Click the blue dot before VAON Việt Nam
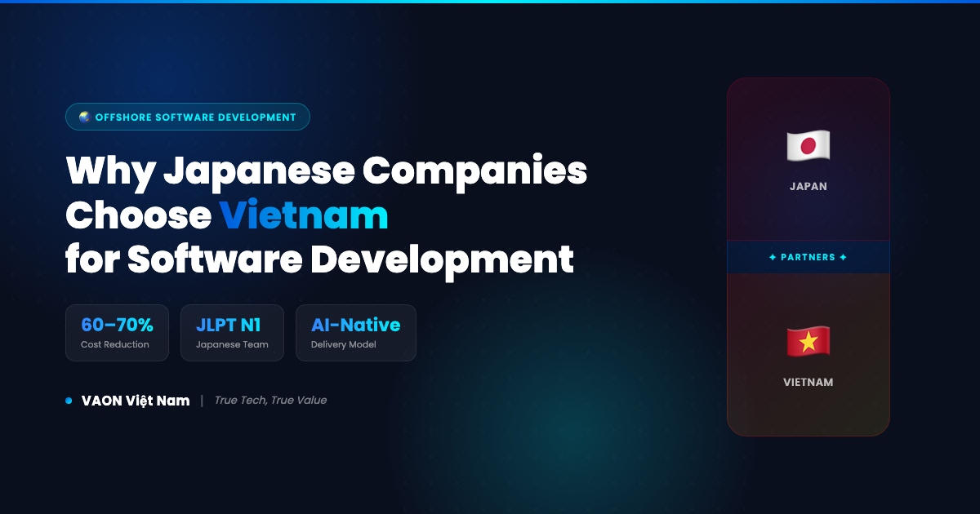The height and width of the screenshot is (514, 980). [69, 401]
